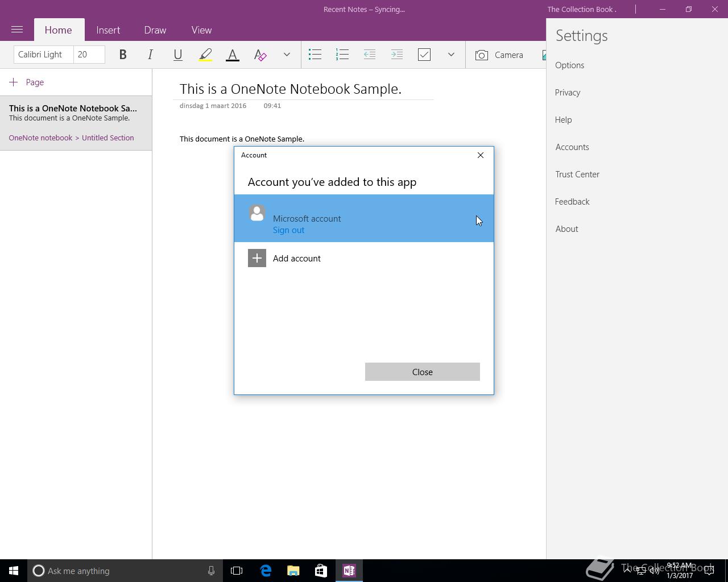
Task: Expand the tags dropdown arrow
Action: tap(451, 55)
